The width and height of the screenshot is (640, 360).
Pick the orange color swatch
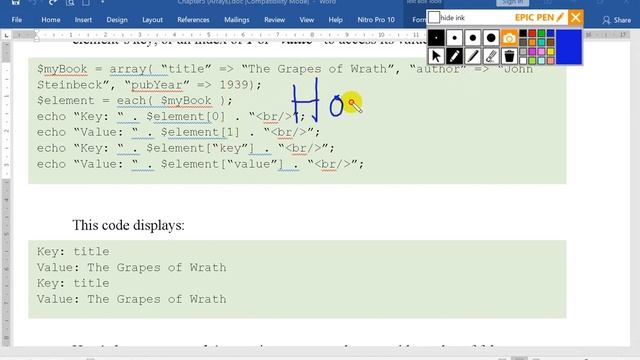point(532,42)
